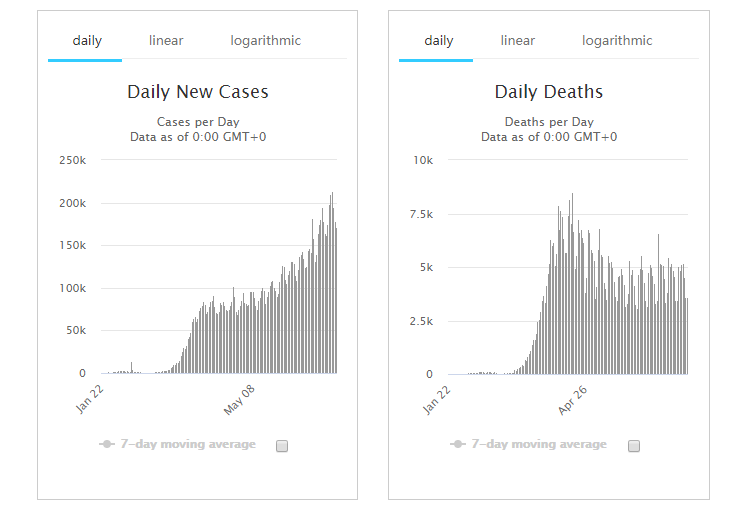Open logarithmic tab of Daily Deaths chart
This screenshot has width=748, height=516.
[617, 41]
